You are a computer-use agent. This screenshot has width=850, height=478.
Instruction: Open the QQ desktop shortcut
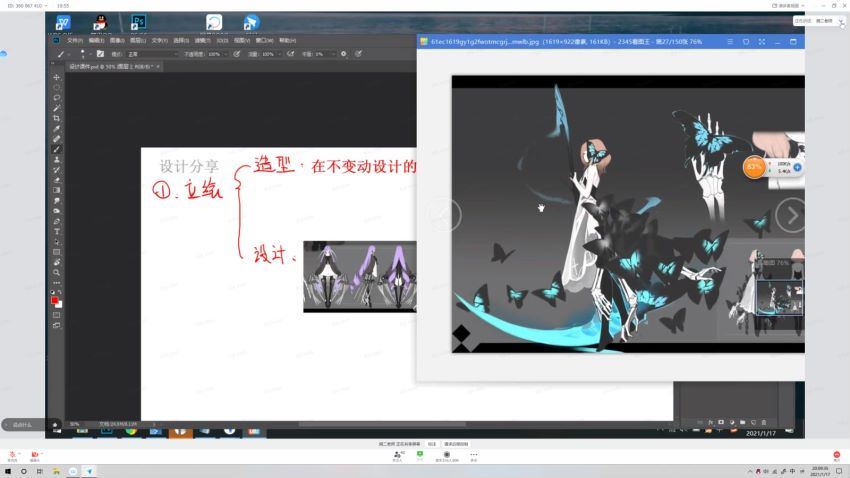[x=100, y=23]
